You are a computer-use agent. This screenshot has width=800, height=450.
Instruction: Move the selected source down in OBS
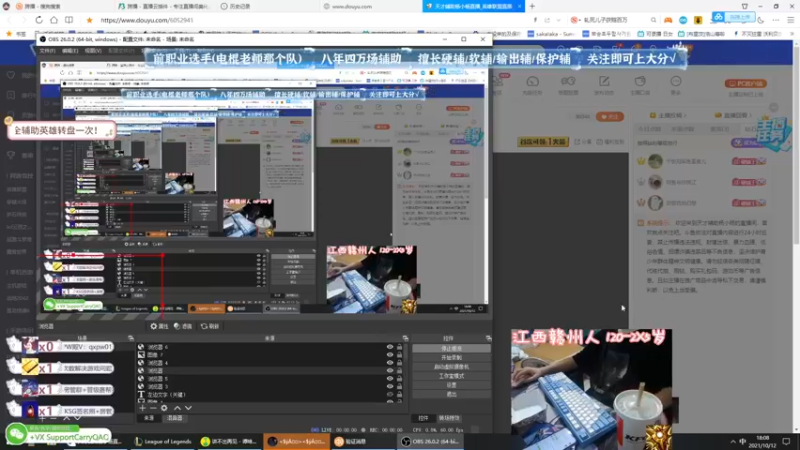(x=188, y=408)
